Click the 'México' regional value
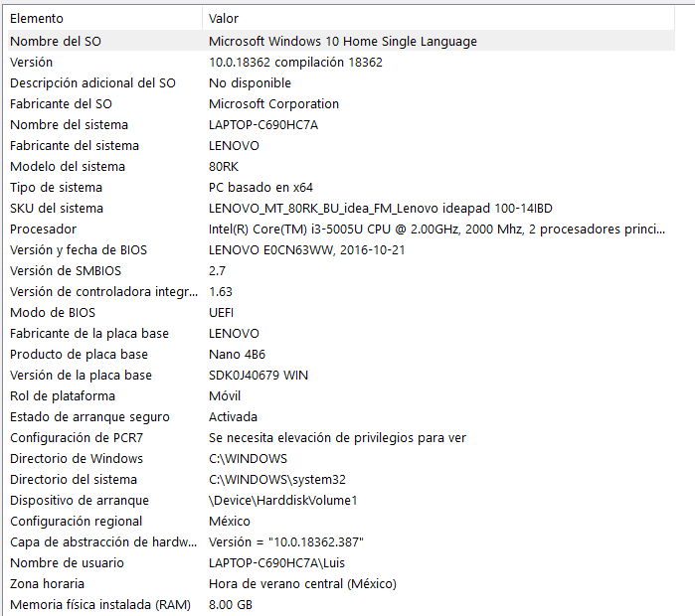695x616 pixels. [x=229, y=520]
